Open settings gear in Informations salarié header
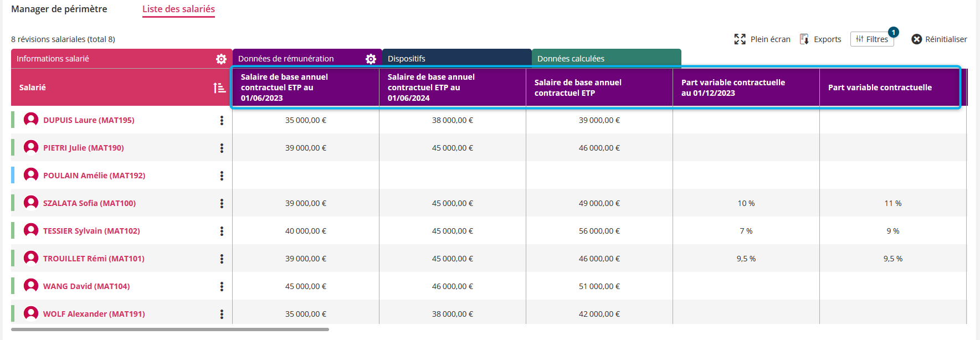Image resolution: width=980 pixels, height=340 pixels. click(221, 59)
